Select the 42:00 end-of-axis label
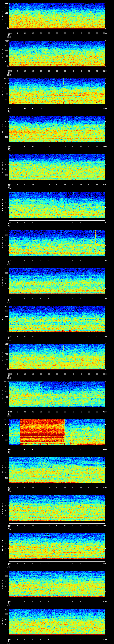The width and height of the screenshot is (114, 644). 105,487
